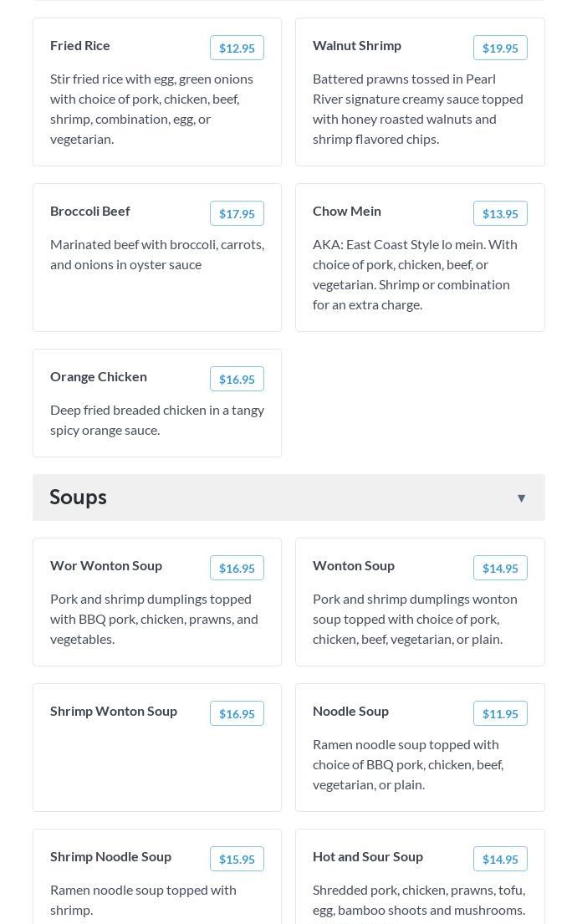The width and height of the screenshot is (577, 924).
Task: Click the Orange Chicken $16.95 price
Action: tap(237, 380)
